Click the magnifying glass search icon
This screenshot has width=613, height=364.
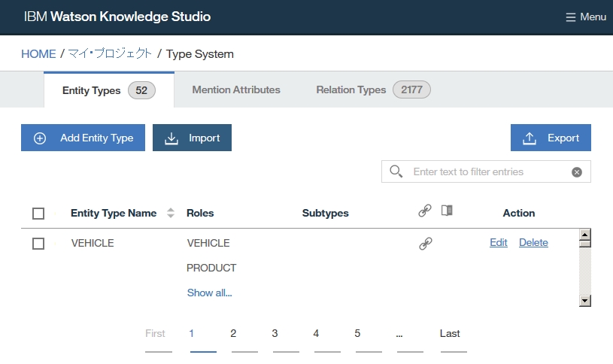pyautogui.click(x=396, y=171)
